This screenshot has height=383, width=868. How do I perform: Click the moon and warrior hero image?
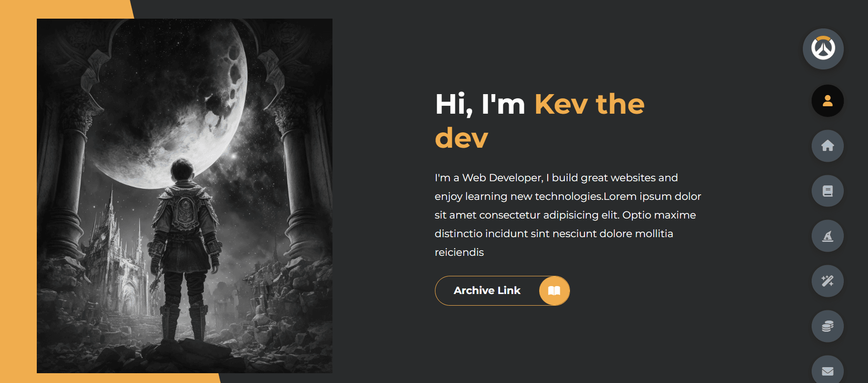pyautogui.click(x=184, y=196)
